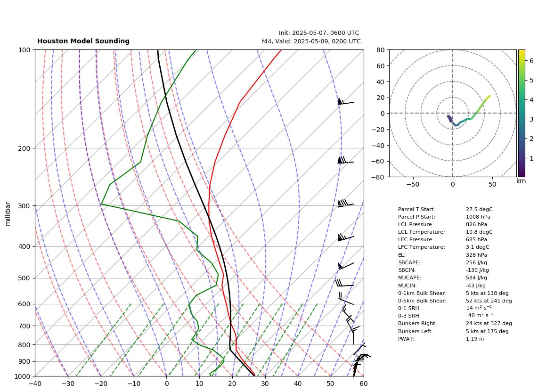Select the "-43 J/kg" MUCIN value
This screenshot has width=538, height=392.
[x=476, y=286]
